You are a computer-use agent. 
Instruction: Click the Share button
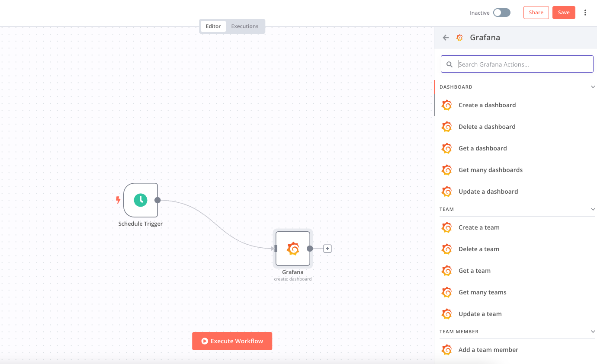(x=536, y=13)
